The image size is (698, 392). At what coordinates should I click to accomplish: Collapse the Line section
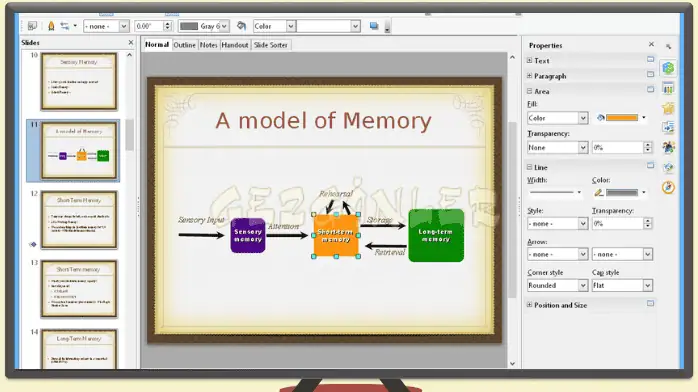pos(529,167)
